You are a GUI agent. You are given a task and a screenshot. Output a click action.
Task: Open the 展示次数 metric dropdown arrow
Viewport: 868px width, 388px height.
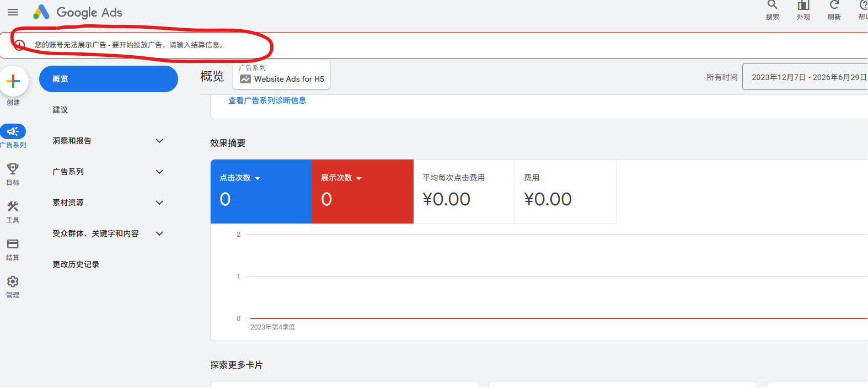[x=359, y=178]
